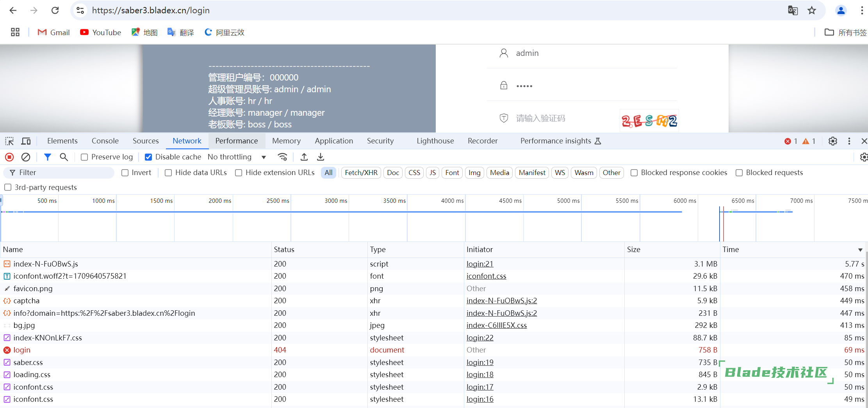Open the No throttling dropdown

237,157
